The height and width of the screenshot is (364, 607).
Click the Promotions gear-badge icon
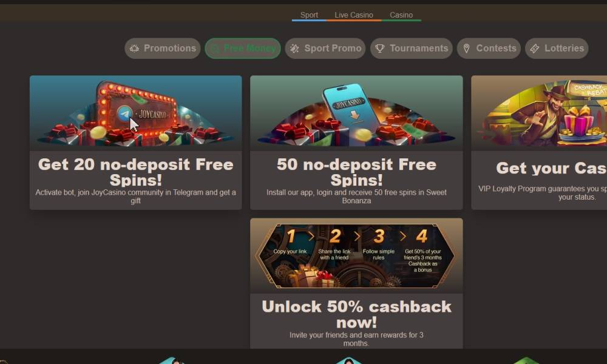[134, 49]
